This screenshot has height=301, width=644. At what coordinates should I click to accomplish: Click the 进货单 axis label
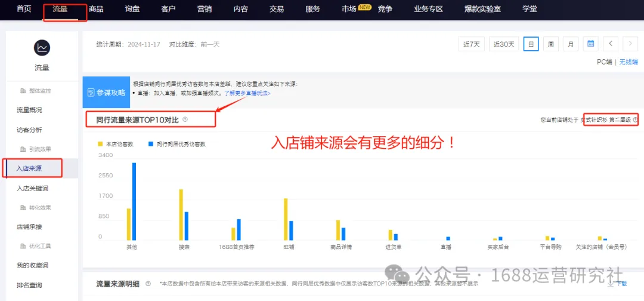pyautogui.click(x=393, y=247)
